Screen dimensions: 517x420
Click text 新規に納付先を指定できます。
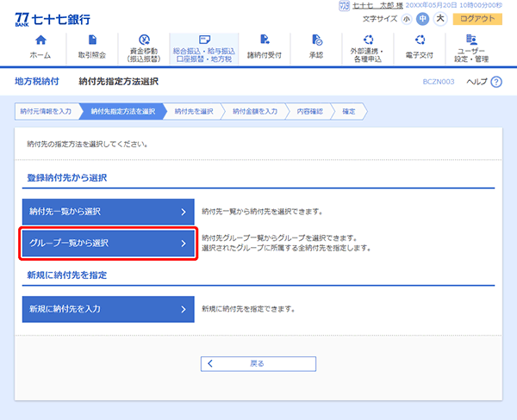248,309
